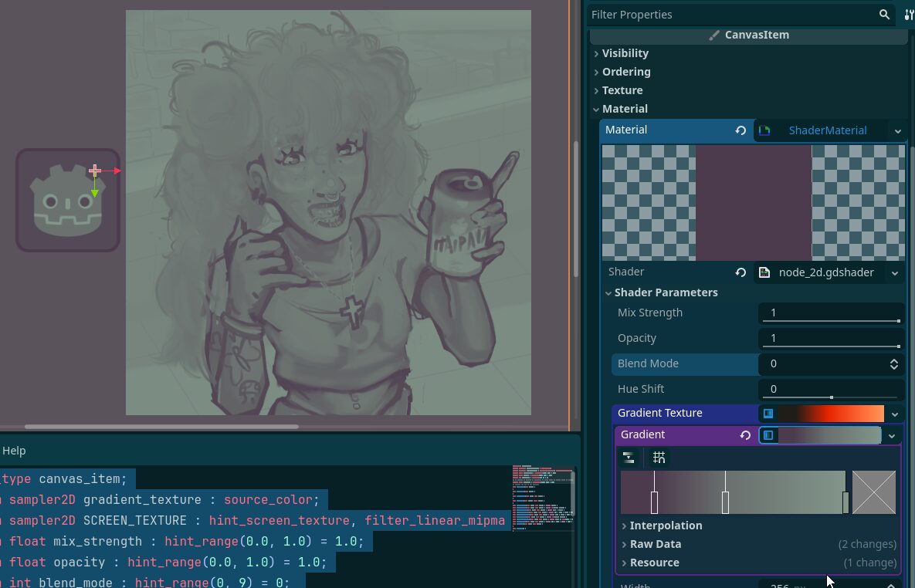The width and height of the screenshot is (915, 588).
Task: Reverse the gradient with the flip icon
Action: click(629, 458)
